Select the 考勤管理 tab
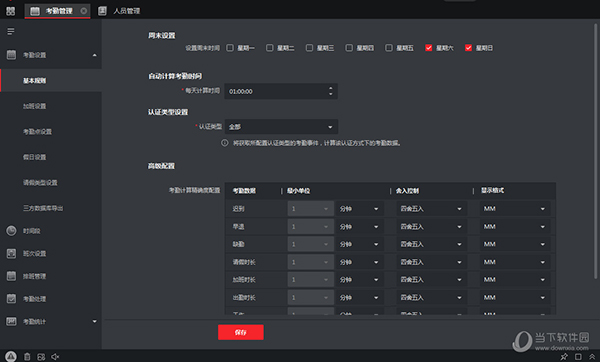 57,11
